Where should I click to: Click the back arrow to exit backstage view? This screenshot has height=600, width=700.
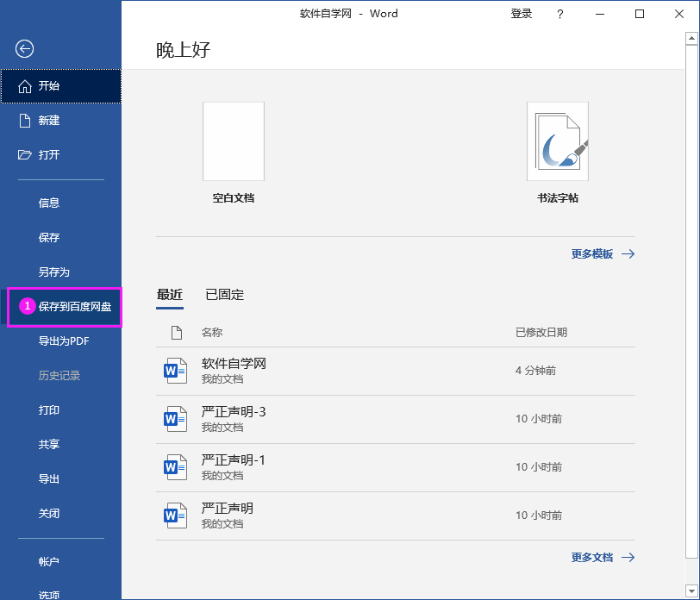tap(24, 49)
